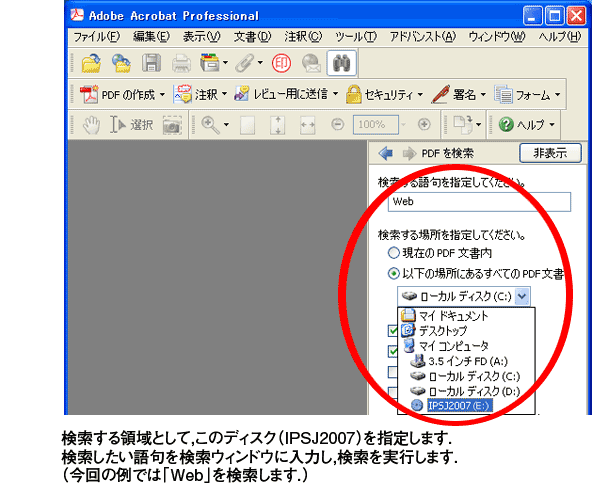Click the ヘルプ toolbar button
The width and height of the screenshot is (600, 486).
point(526,125)
